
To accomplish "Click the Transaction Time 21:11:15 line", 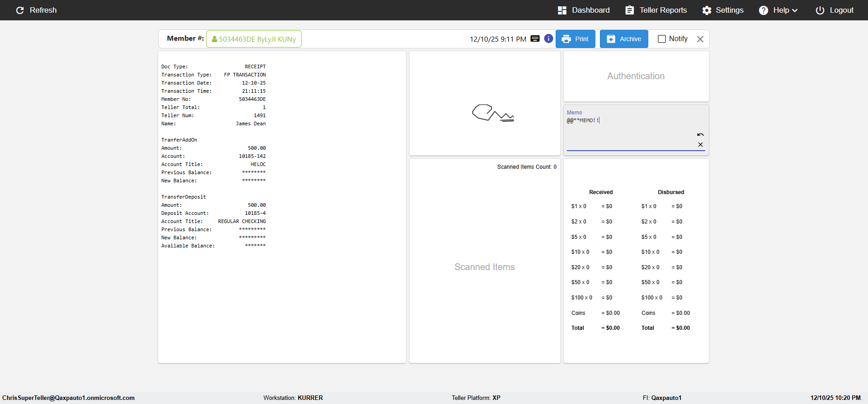I will tap(213, 91).
